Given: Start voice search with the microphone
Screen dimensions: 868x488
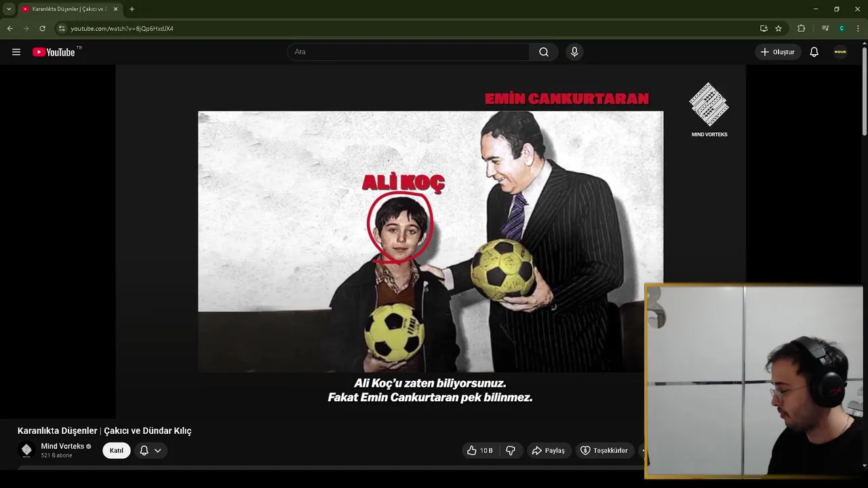Looking at the screenshot, I should click(574, 52).
